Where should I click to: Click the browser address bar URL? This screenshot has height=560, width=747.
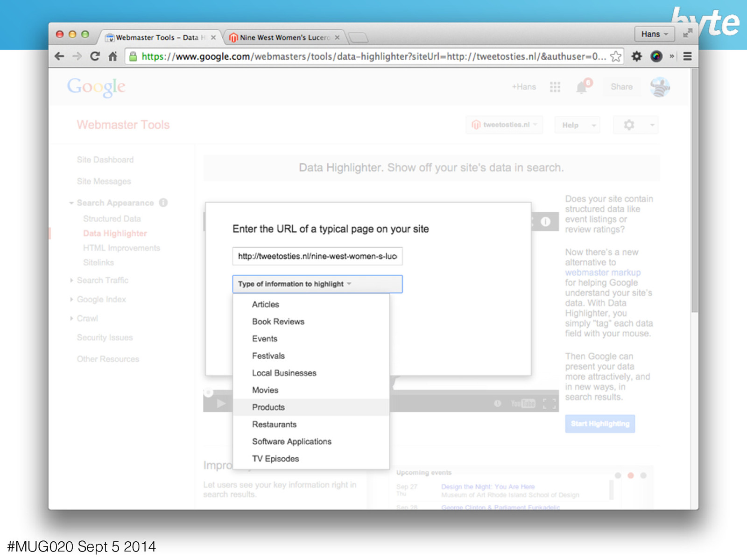[373, 56]
